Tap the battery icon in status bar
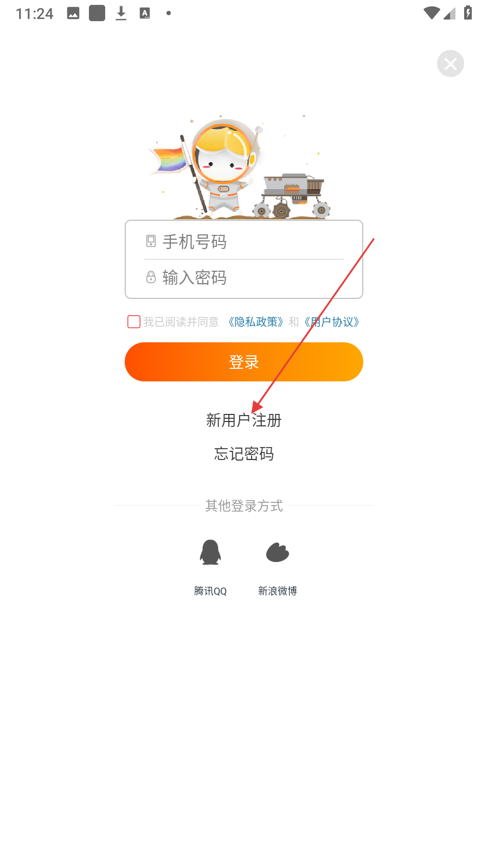 point(468,12)
